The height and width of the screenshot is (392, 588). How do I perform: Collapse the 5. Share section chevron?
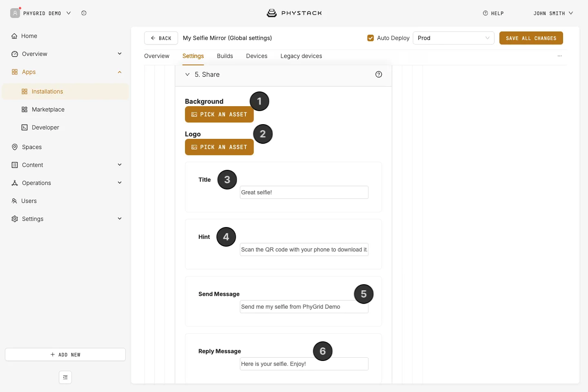pyautogui.click(x=187, y=74)
